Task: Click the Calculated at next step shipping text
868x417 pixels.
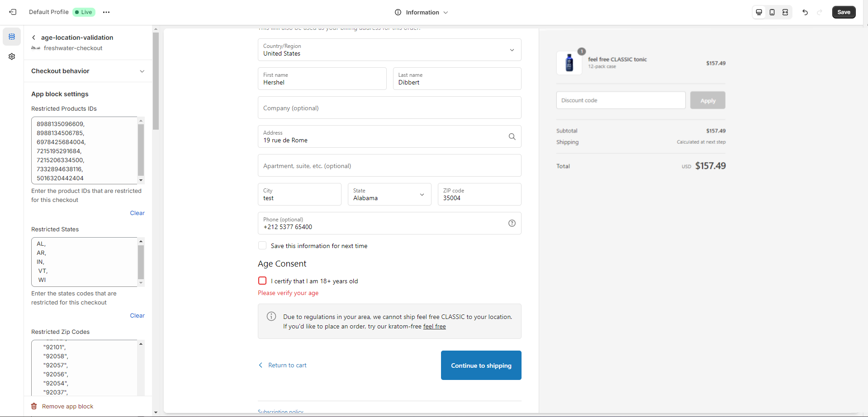Action: pos(701,142)
